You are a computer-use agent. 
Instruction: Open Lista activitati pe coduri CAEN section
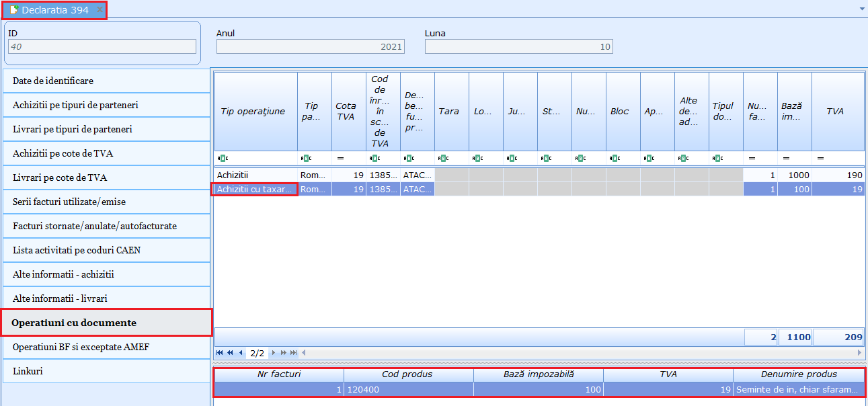pos(106,250)
